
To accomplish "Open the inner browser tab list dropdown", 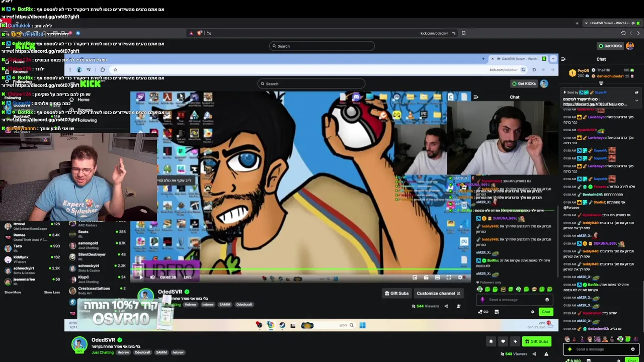I will coord(553,59).
